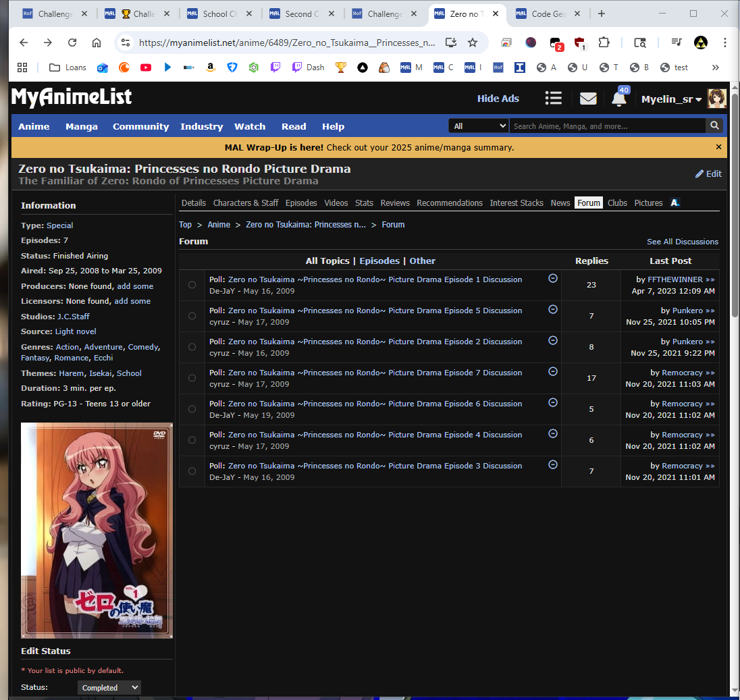Viewport: 740px width, 700px height.
Task: Click the minus icon on Episode 3 topic
Action: 553,465
